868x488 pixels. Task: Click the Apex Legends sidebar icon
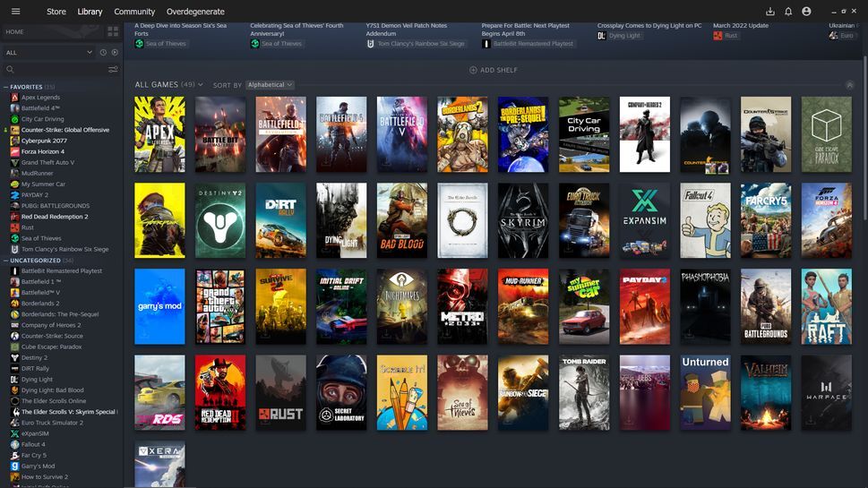[15, 98]
